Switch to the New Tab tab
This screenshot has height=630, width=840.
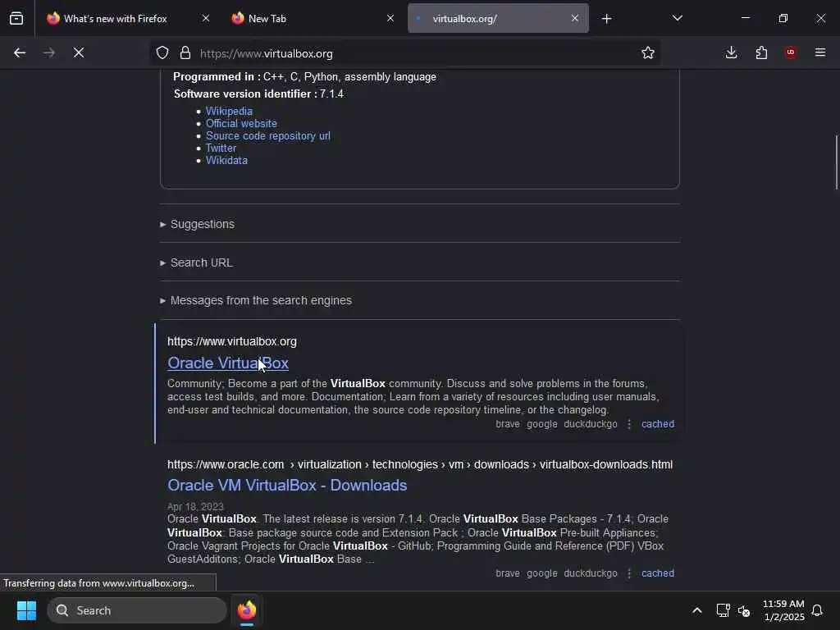click(x=267, y=19)
